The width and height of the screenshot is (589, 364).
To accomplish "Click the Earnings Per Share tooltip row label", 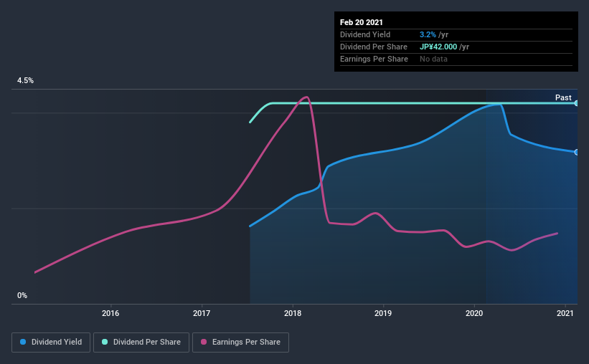I will [x=374, y=59].
